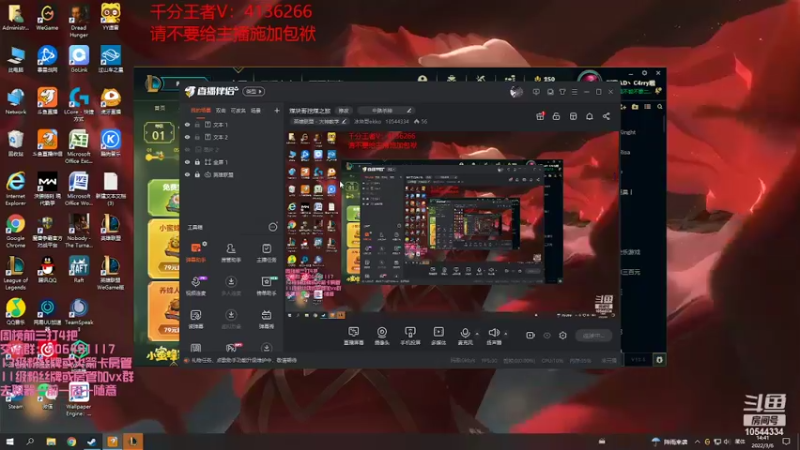The image size is (800, 450).
Task: Toggle lock on 文本 2 layer
Action: (x=197, y=137)
